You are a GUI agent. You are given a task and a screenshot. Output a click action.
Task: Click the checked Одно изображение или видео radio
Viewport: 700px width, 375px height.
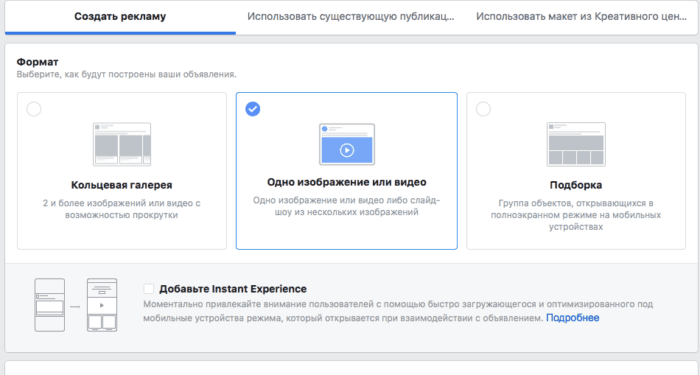(x=253, y=109)
